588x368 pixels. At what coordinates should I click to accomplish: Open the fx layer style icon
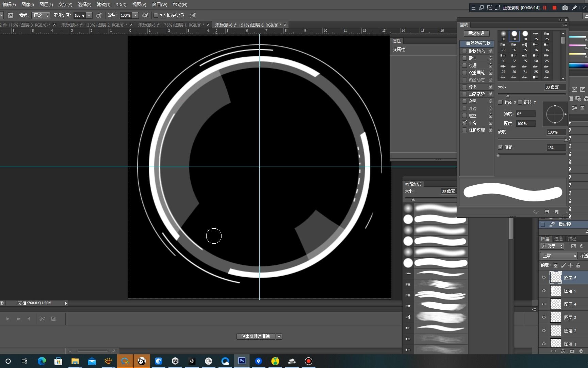tap(563, 351)
